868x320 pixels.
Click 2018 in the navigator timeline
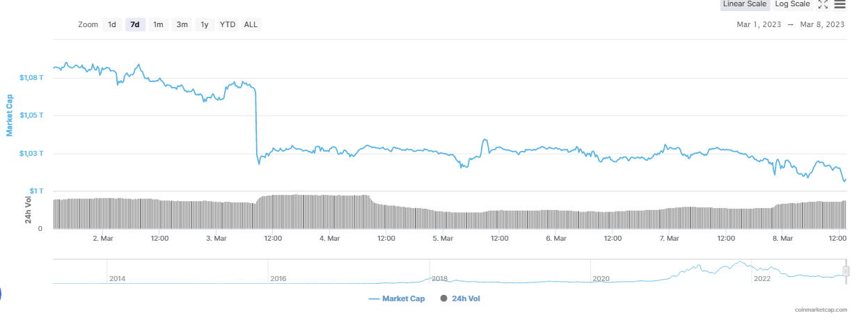tap(440, 278)
